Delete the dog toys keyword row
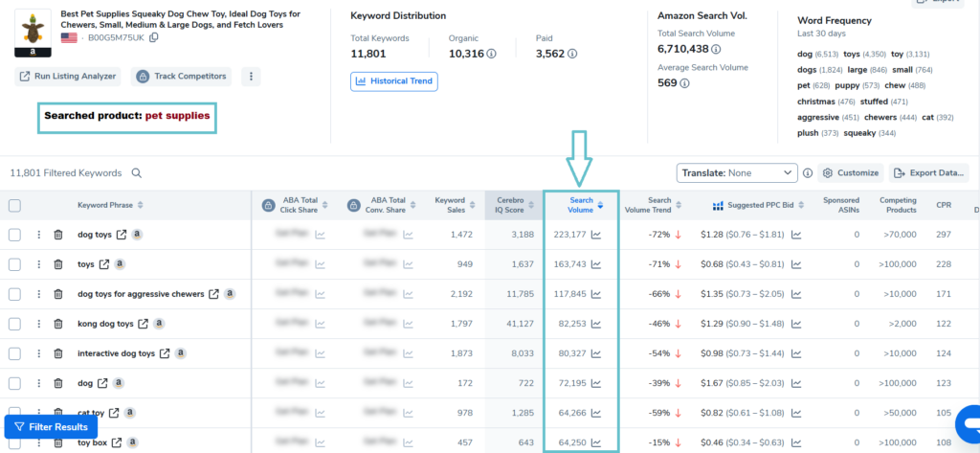This screenshot has height=453, width=980. tap(58, 235)
